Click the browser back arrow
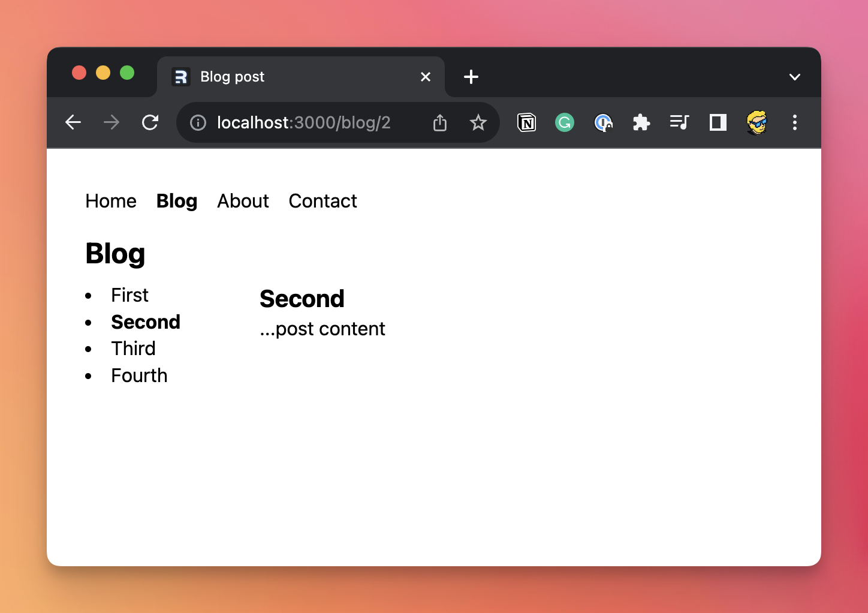The image size is (868, 613). pos(73,122)
